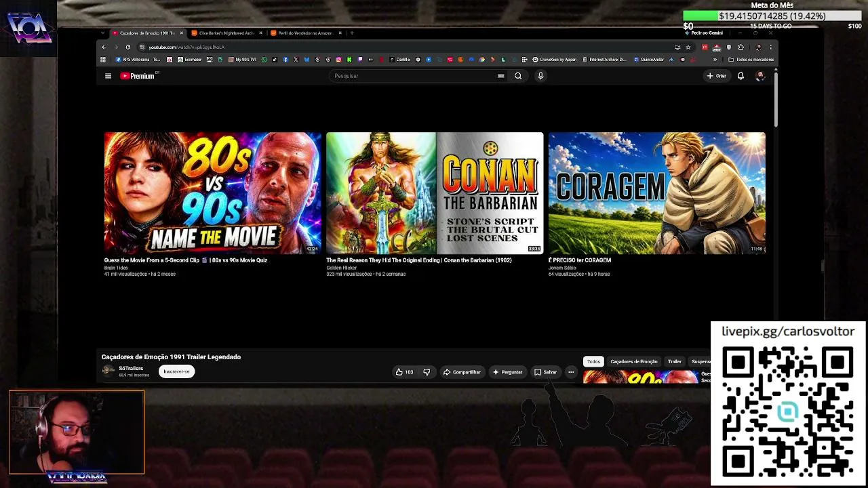Open the Todos os marcadores folder
The width and height of the screenshot is (868, 488).
pos(751,60)
